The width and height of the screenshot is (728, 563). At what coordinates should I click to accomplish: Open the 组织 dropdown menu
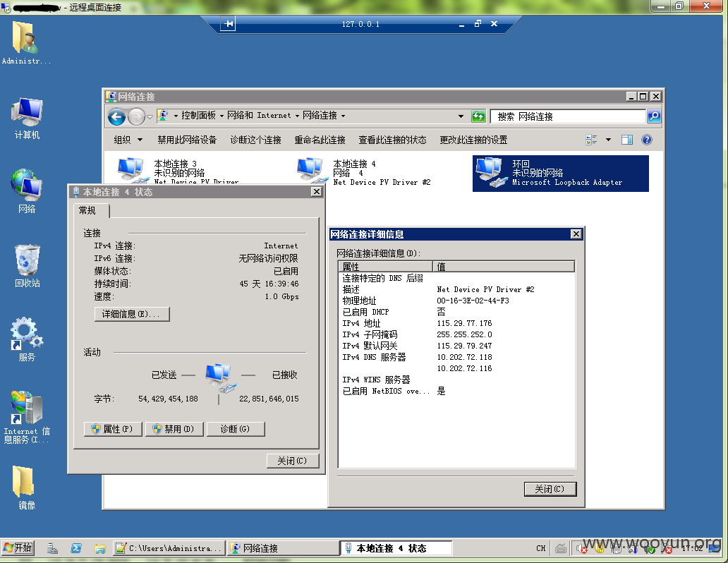tap(128, 140)
